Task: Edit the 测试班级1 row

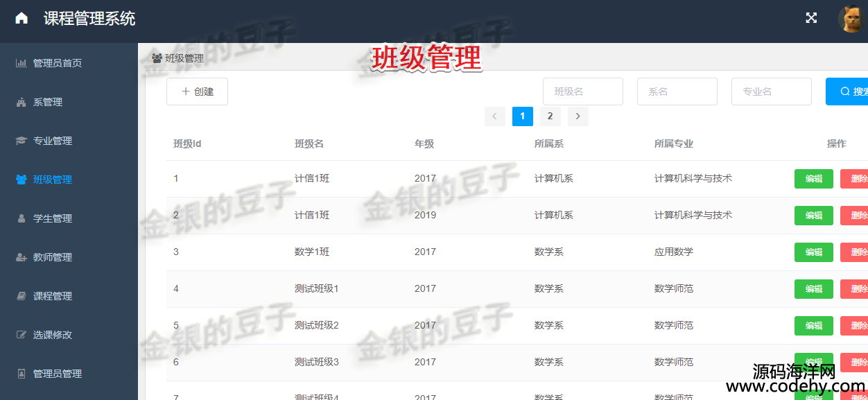Action: (x=814, y=289)
